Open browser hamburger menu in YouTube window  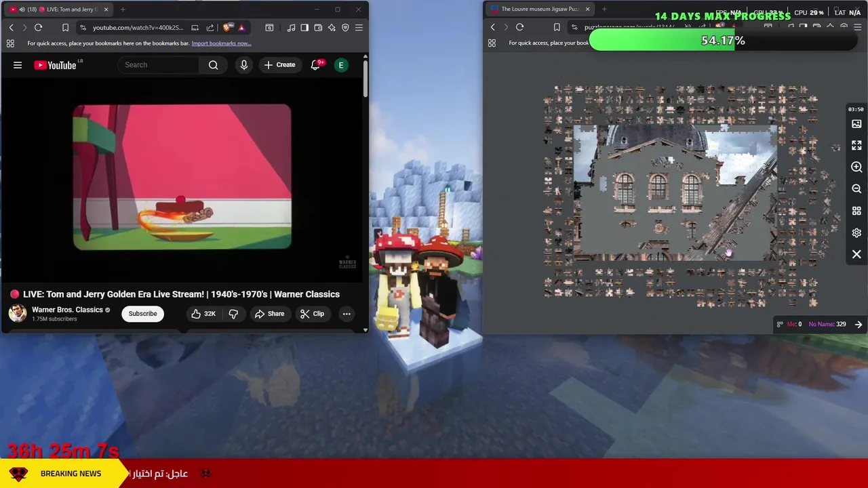click(359, 28)
